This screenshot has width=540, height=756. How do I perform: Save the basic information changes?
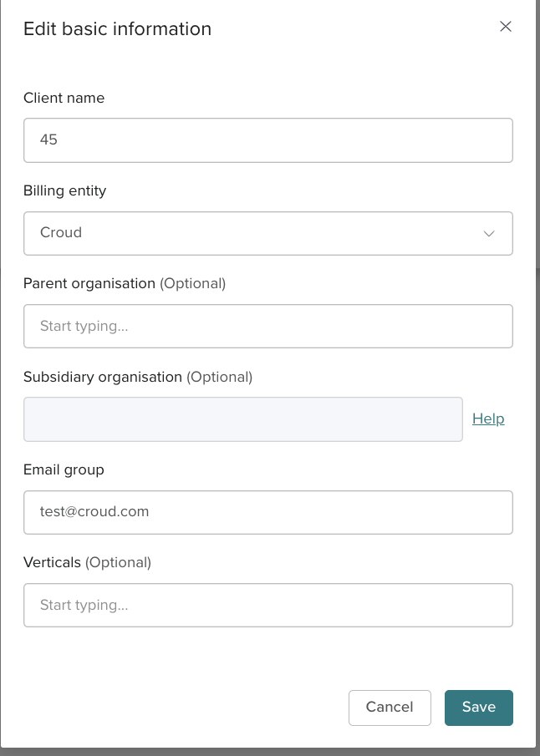(x=478, y=707)
